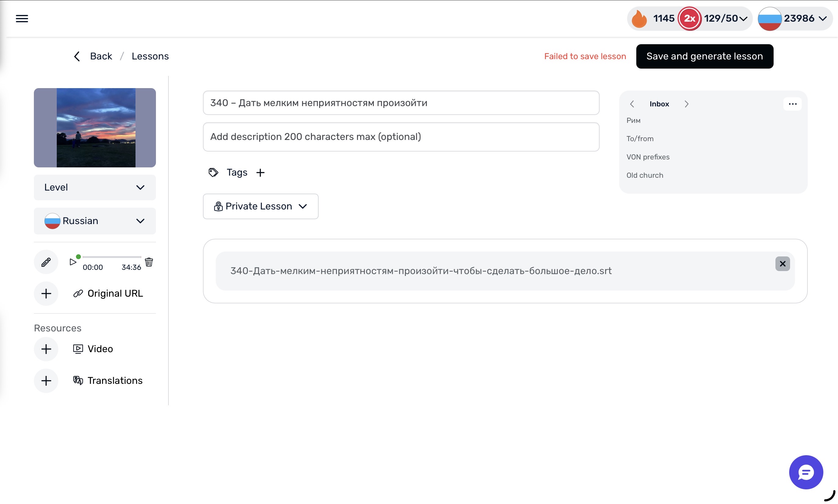The width and height of the screenshot is (838, 504).
Task: Navigate to Lessons breadcrumb
Action: [150, 56]
